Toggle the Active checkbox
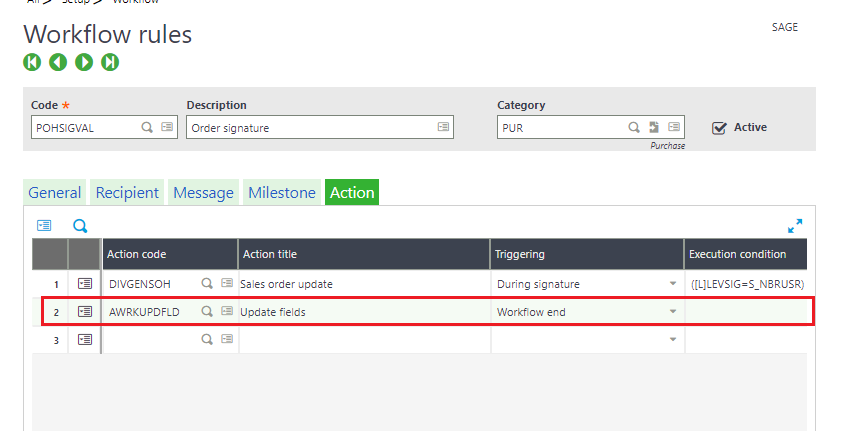The image size is (841, 431). click(719, 128)
